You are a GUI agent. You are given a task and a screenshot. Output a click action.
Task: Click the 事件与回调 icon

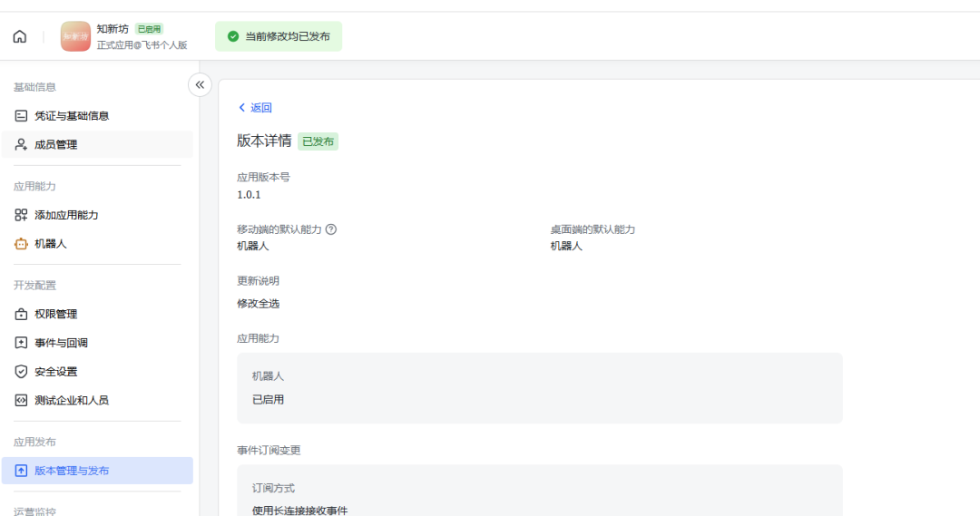[x=22, y=343]
